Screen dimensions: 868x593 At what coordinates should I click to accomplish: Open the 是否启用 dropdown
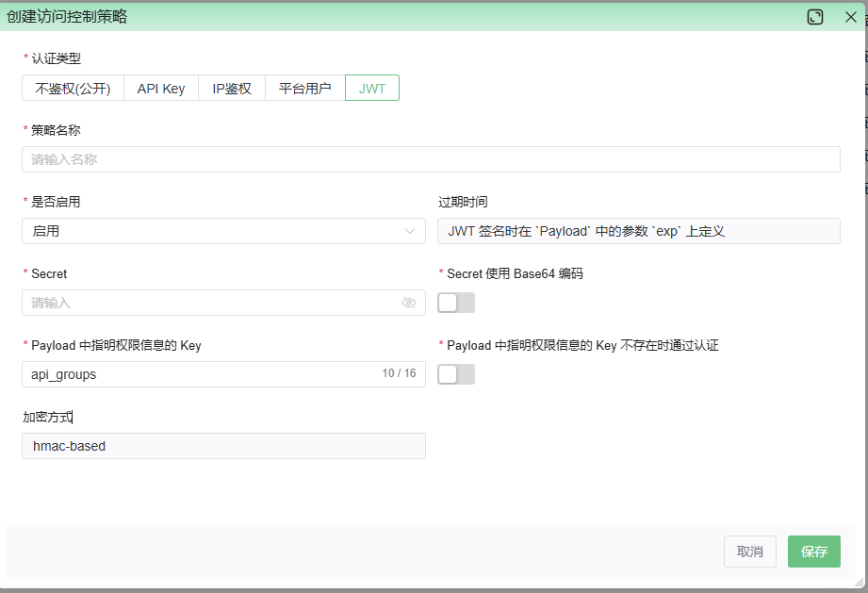222,231
